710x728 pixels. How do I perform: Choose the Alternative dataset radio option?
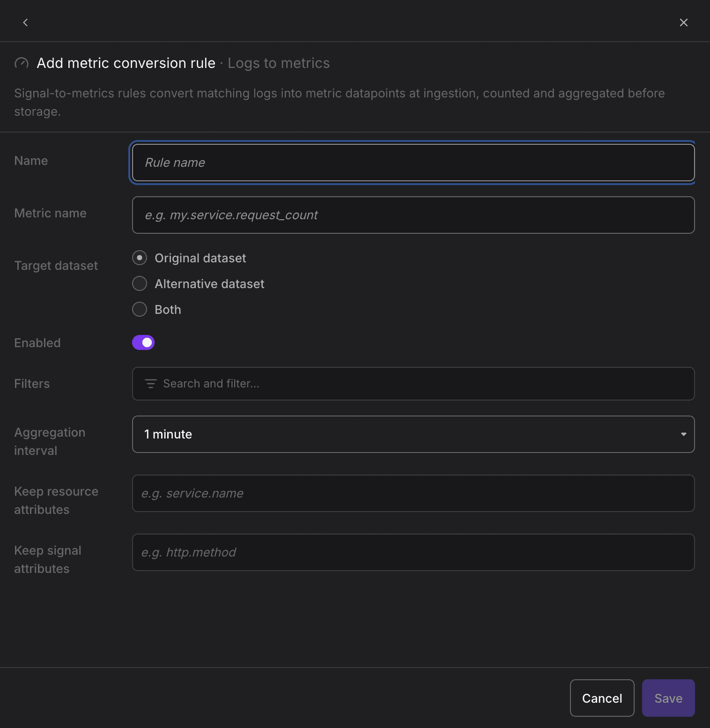pos(140,284)
